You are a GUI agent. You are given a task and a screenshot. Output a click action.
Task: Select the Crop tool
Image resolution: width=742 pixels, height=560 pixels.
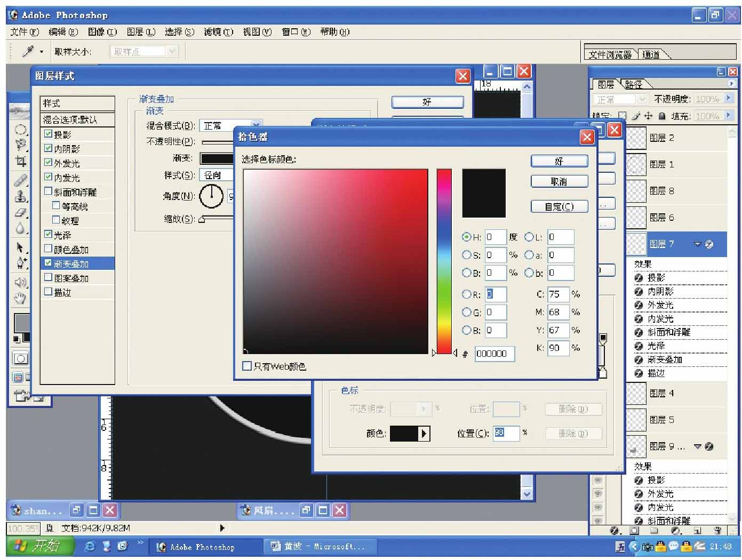click(x=20, y=161)
